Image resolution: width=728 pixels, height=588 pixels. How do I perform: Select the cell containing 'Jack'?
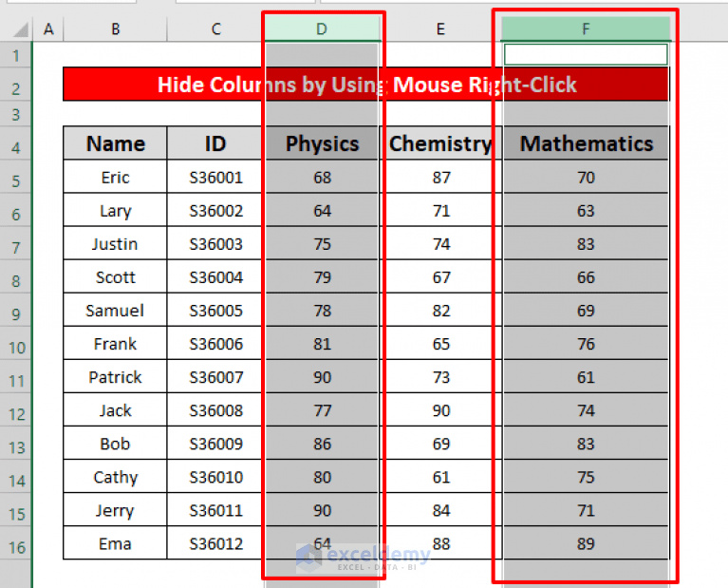tap(115, 410)
